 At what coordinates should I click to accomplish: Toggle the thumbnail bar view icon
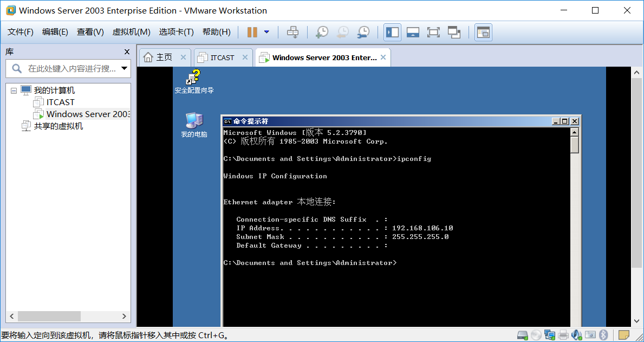413,32
